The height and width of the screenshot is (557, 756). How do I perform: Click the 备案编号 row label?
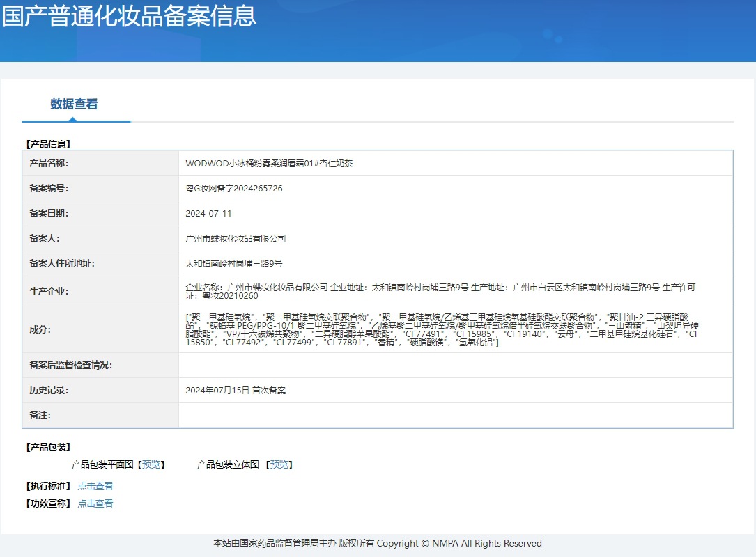click(x=49, y=189)
